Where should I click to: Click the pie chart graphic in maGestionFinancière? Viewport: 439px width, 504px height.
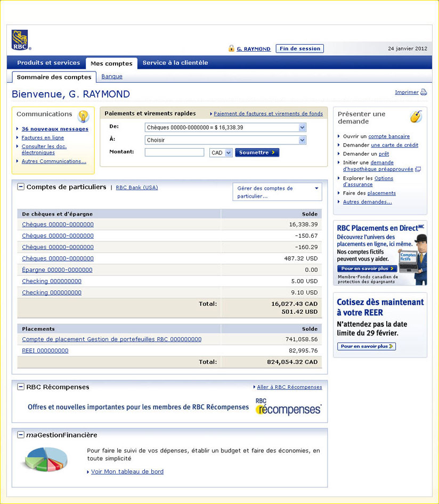coord(45,459)
